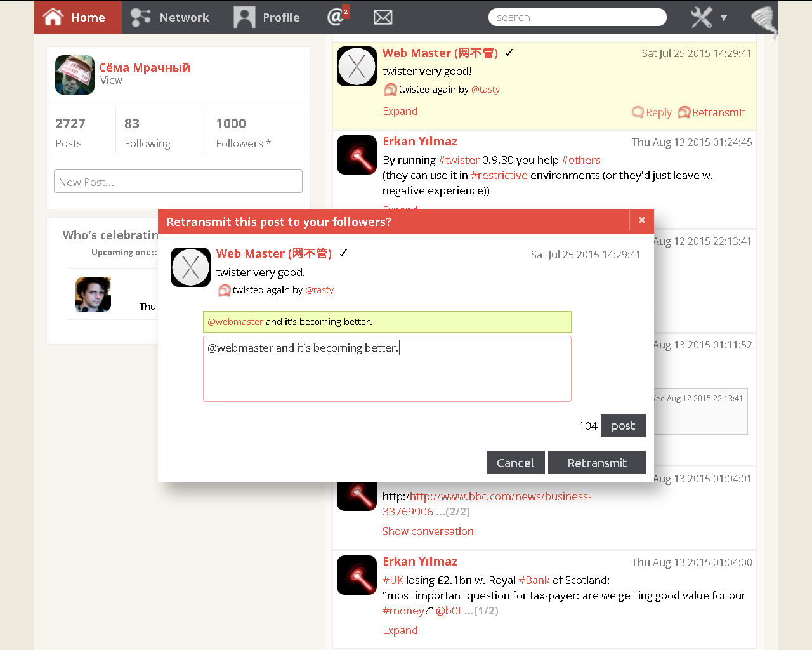Go to the Home tab

(77, 17)
